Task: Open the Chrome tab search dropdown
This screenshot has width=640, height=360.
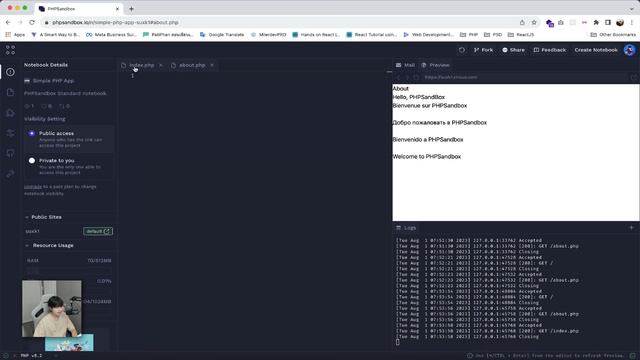Action: coord(632,9)
